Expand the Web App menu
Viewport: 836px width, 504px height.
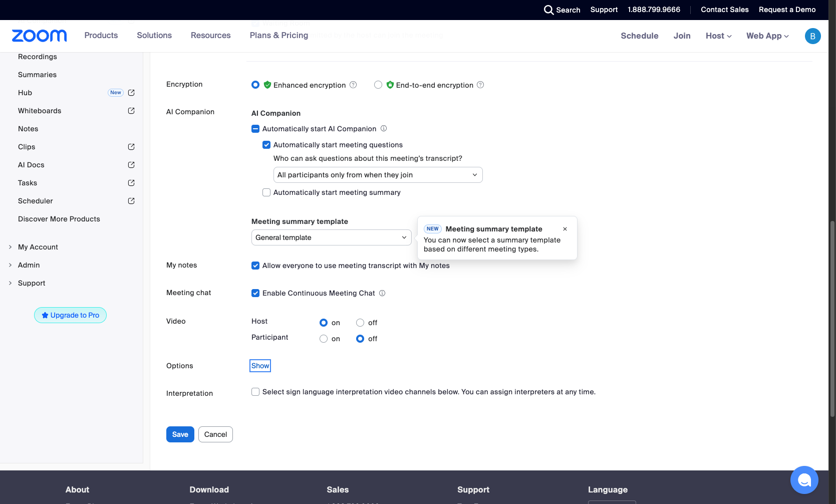pyautogui.click(x=767, y=36)
